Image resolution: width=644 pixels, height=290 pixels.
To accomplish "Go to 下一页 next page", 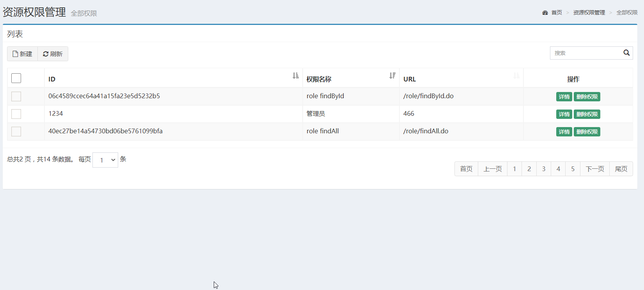I will point(595,169).
